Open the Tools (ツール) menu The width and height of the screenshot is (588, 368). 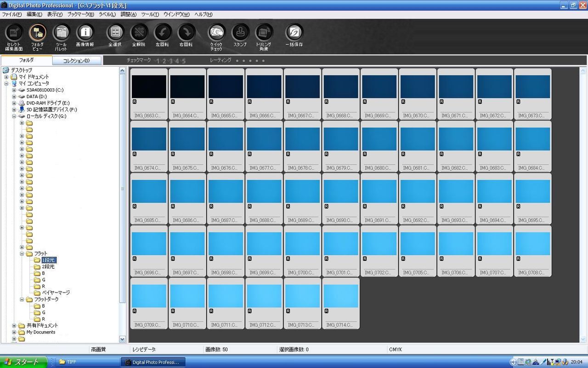(x=150, y=14)
